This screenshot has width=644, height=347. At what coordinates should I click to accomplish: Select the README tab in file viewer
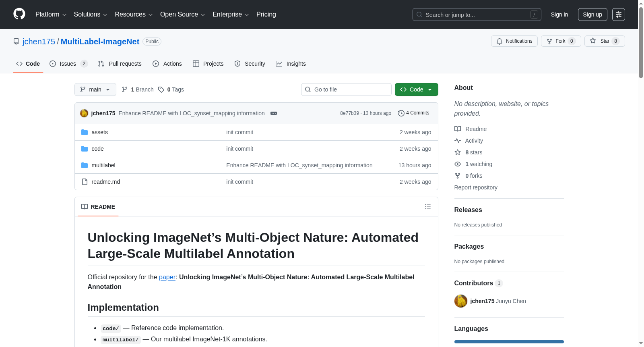coord(98,207)
